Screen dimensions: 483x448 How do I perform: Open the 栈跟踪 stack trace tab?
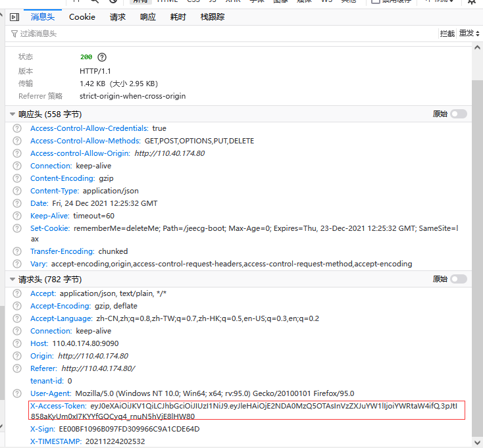tap(213, 17)
